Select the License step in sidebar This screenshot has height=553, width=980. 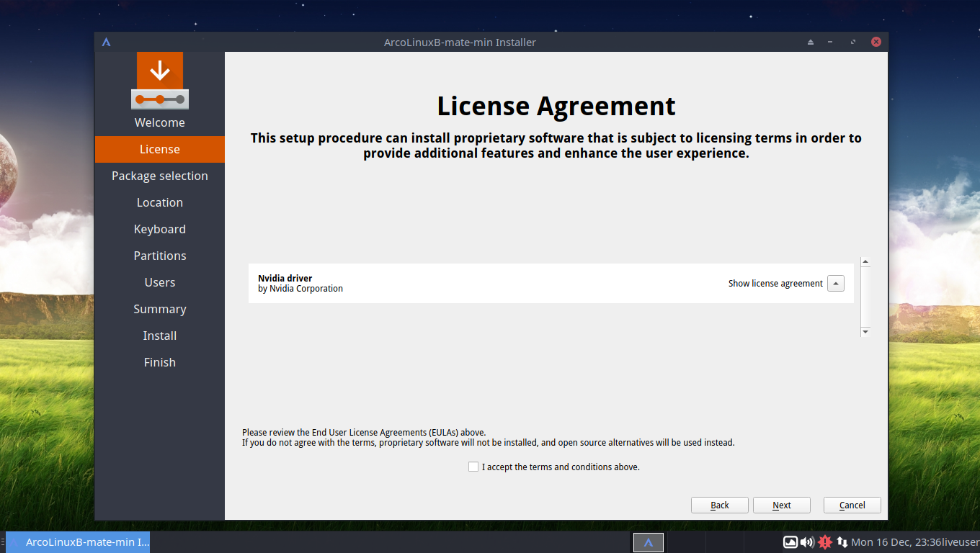[x=160, y=149]
